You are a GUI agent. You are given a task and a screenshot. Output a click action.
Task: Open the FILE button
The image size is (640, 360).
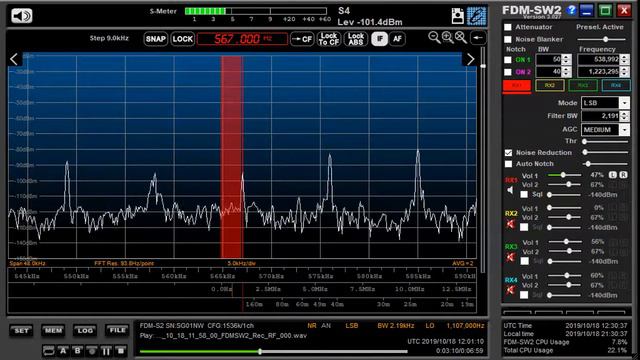click(117, 331)
